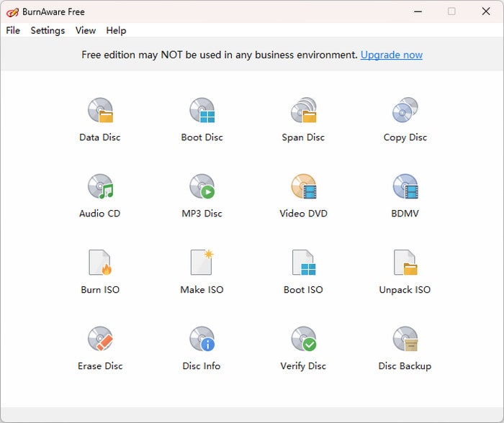Select the Unpack ISO icon

pos(405,264)
